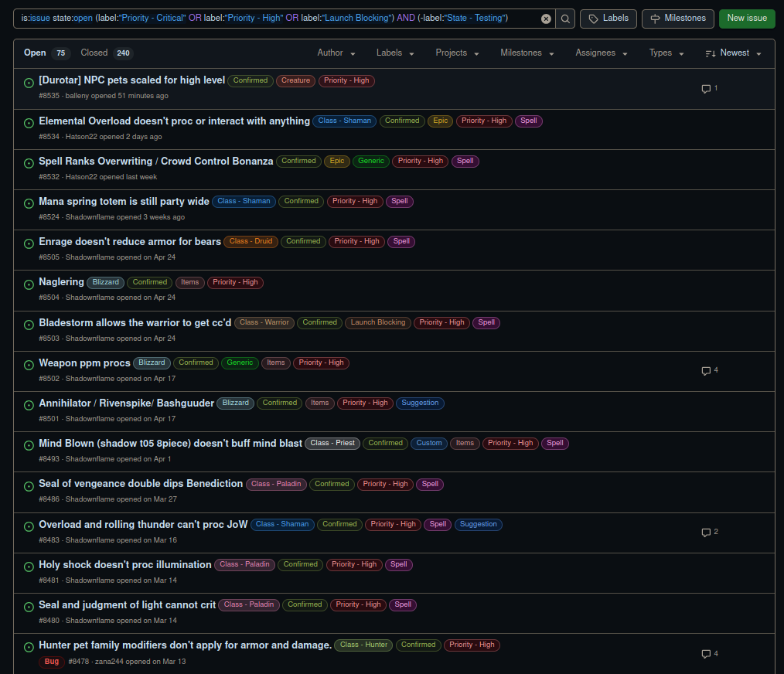The width and height of the screenshot is (784, 674).
Task: Click open-status icon of Bladestorm issue
Action: 29,325
